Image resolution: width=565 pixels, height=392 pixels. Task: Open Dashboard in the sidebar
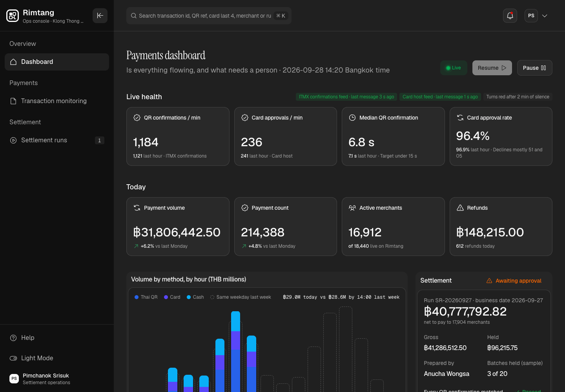coord(57,62)
